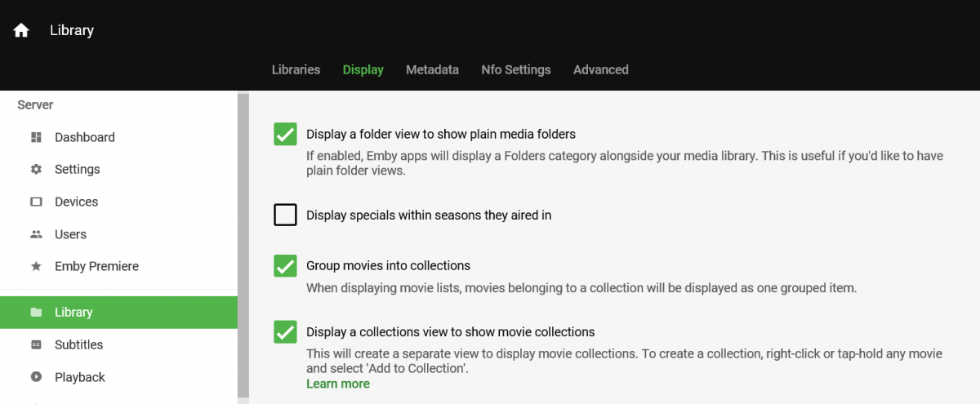Click the Users people icon
Image resolution: width=980 pixels, height=404 pixels.
pyautogui.click(x=36, y=234)
